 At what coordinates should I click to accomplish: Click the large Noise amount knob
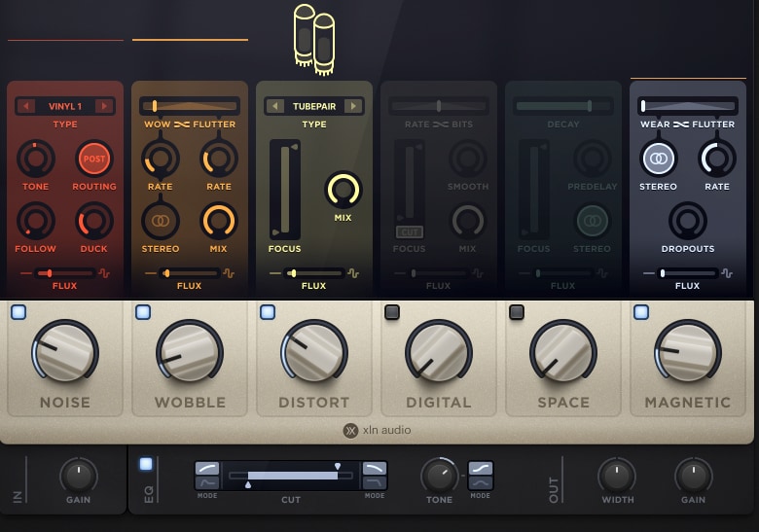[65, 352]
